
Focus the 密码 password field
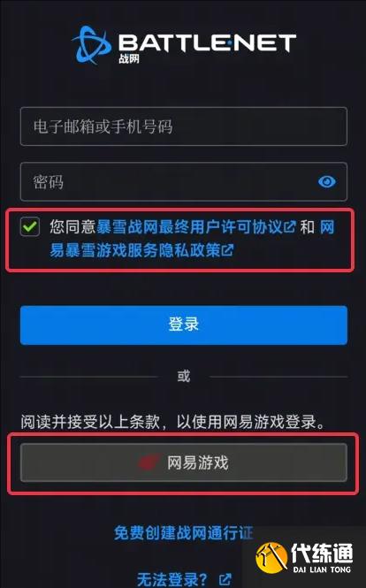click(x=184, y=182)
